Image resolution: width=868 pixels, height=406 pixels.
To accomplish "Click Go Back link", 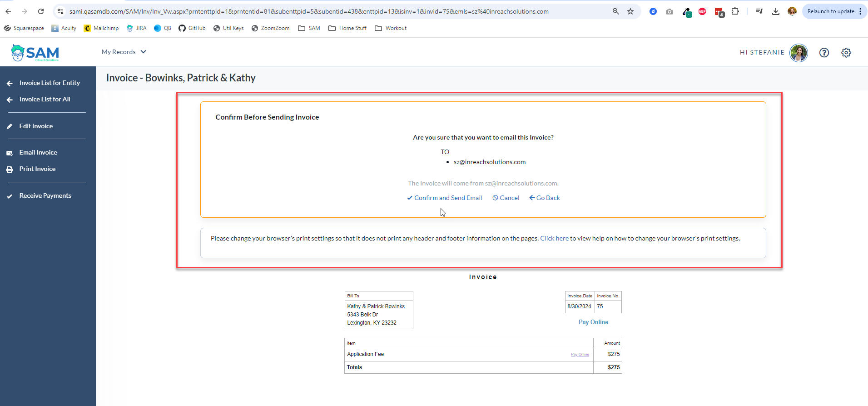I will (x=545, y=198).
